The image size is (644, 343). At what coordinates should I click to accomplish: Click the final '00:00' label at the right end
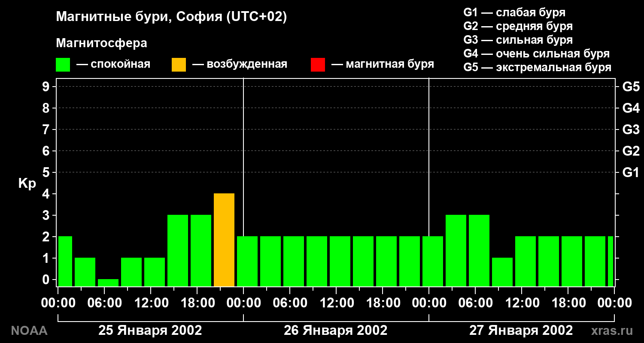615,303
